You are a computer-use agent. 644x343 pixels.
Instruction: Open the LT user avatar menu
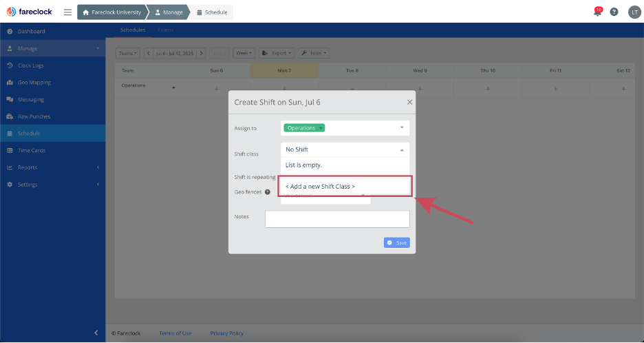coord(634,12)
